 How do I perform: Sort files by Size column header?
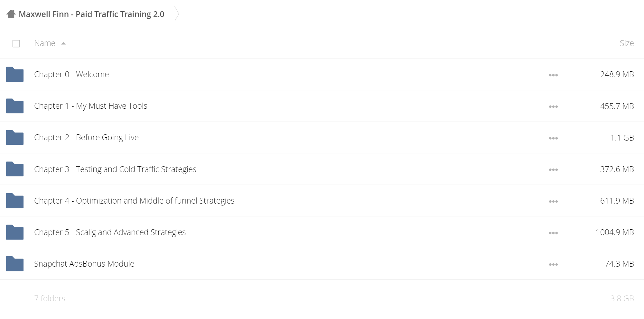click(x=627, y=43)
